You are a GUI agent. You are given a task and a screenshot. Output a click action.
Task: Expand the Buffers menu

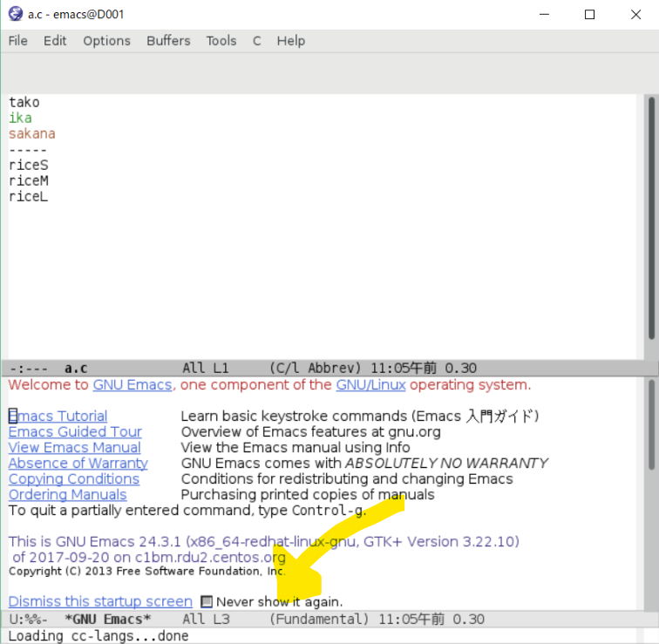tap(168, 41)
